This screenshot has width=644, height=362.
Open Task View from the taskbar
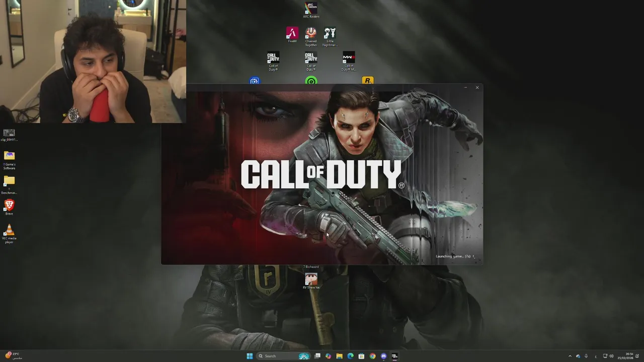pos(317,356)
